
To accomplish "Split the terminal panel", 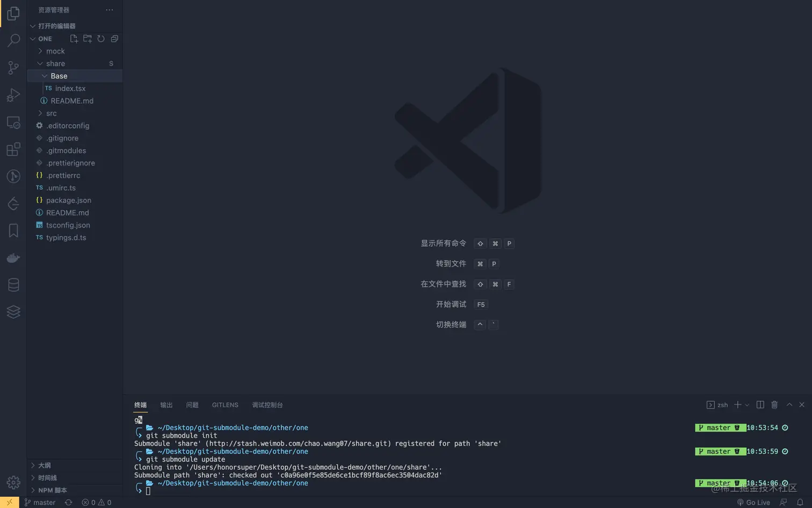I will (760, 405).
